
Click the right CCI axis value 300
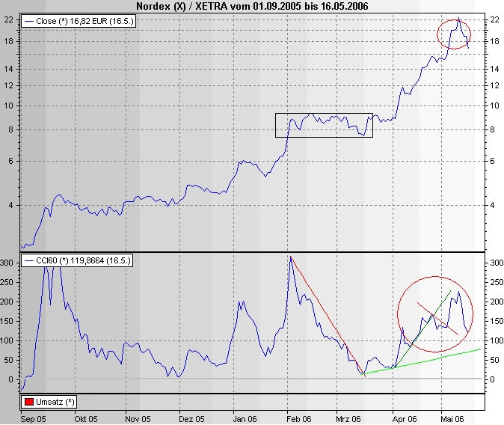pos(497,263)
